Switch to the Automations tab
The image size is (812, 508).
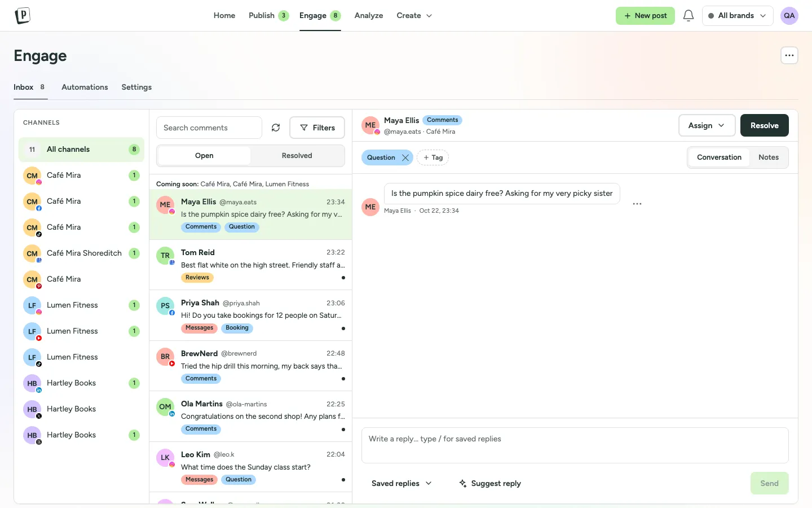click(85, 87)
